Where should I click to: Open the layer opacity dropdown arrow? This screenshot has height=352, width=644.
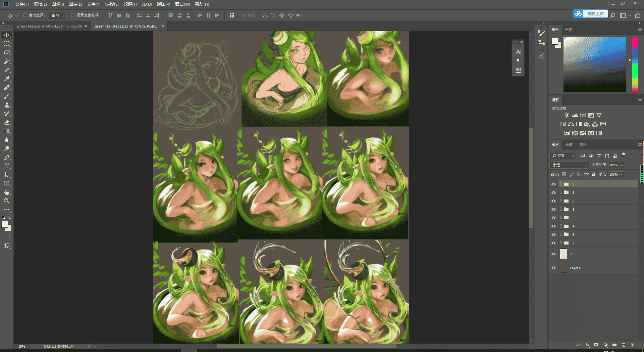coord(622,165)
